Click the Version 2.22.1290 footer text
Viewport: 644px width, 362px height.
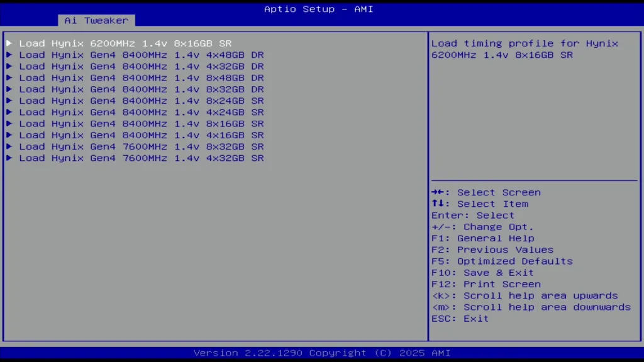click(321, 353)
